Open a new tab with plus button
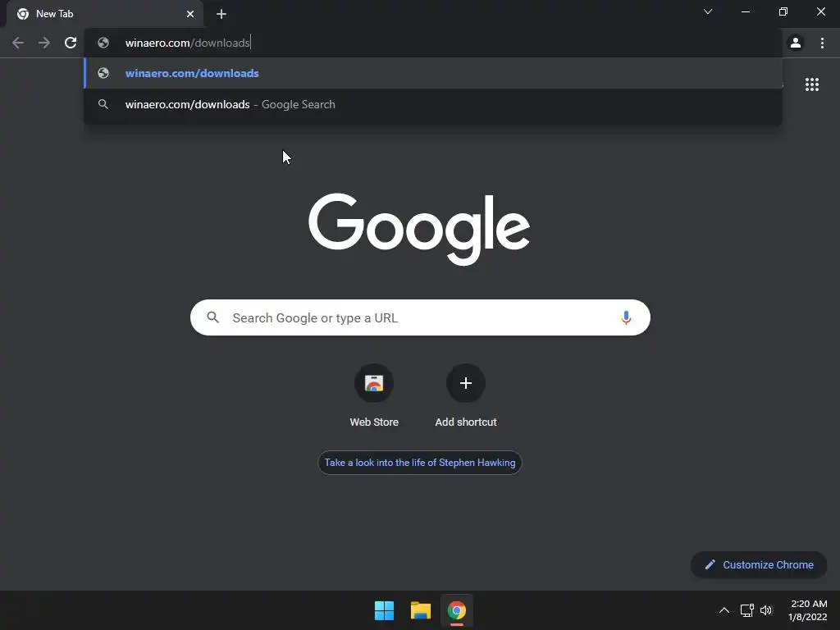 221,14
